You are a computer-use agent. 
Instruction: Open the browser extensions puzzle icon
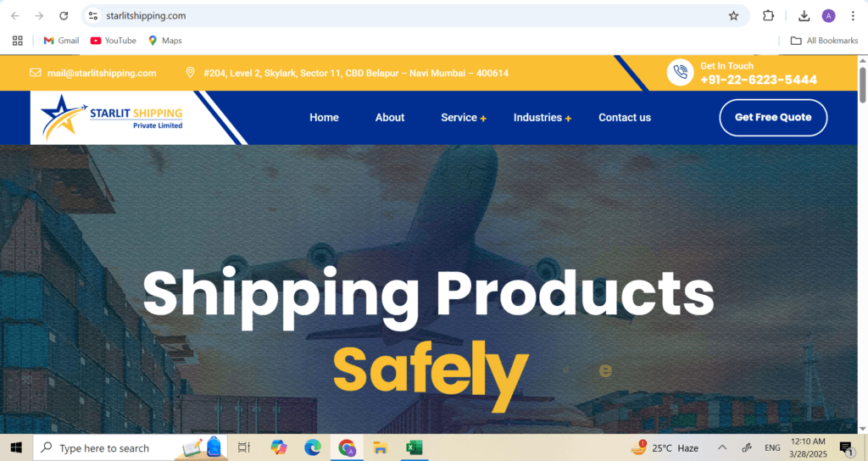pyautogui.click(x=768, y=15)
